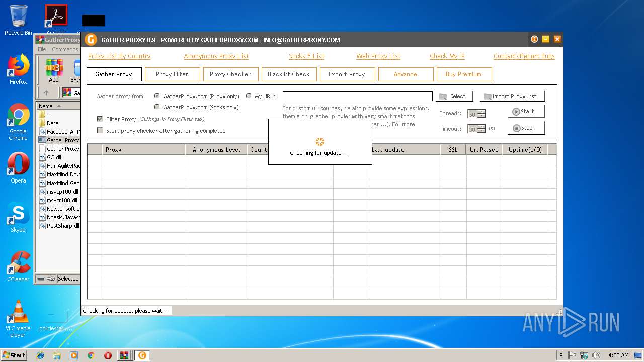Choose My URLs as proxy source
Image resolution: width=644 pixels, height=362 pixels.
pos(249,96)
